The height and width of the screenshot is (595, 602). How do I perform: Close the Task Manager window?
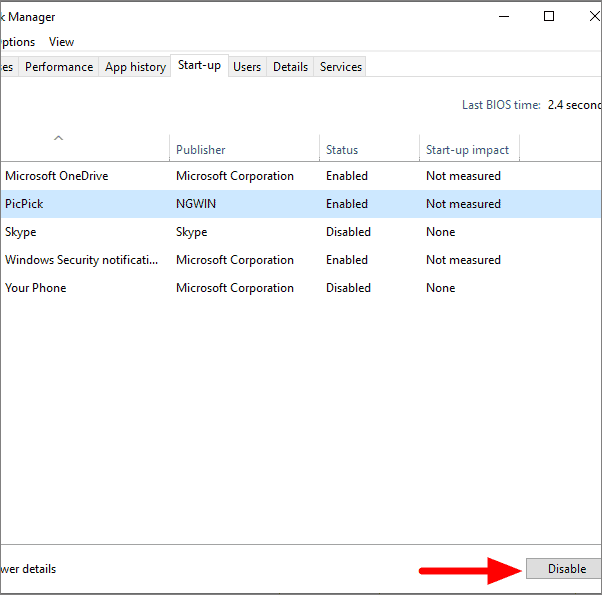pos(594,17)
